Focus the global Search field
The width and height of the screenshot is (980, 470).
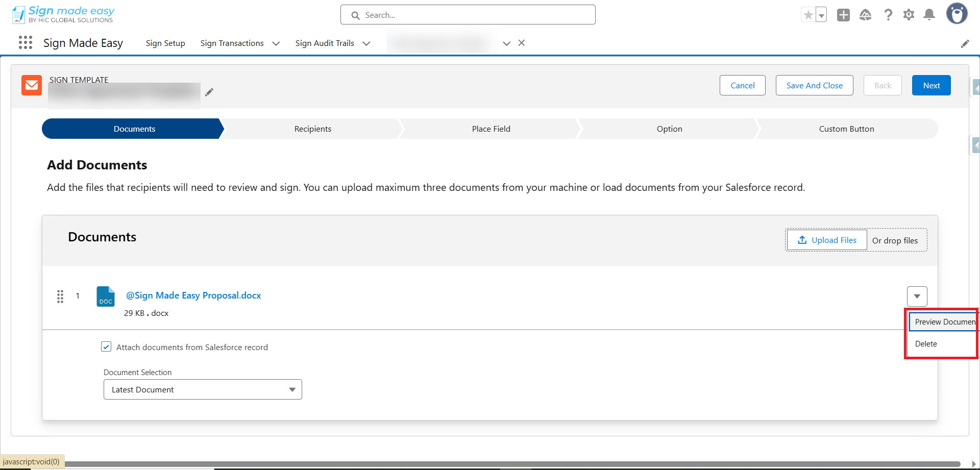coord(468,15)
